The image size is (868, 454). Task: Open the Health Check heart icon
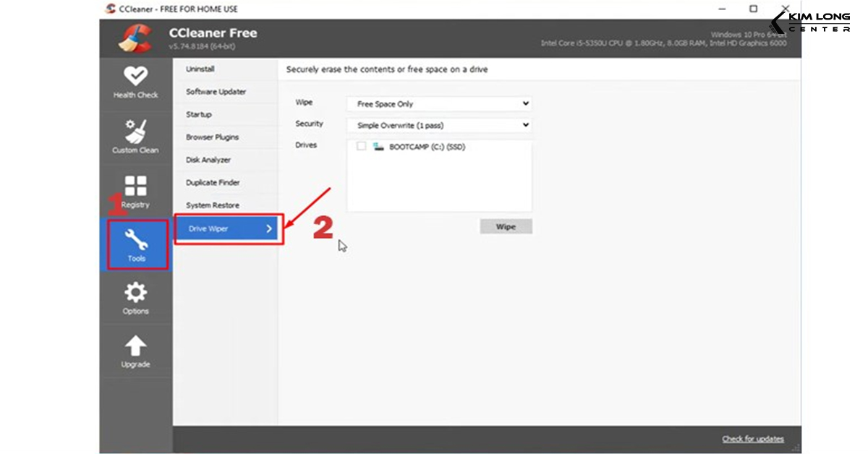135,76
